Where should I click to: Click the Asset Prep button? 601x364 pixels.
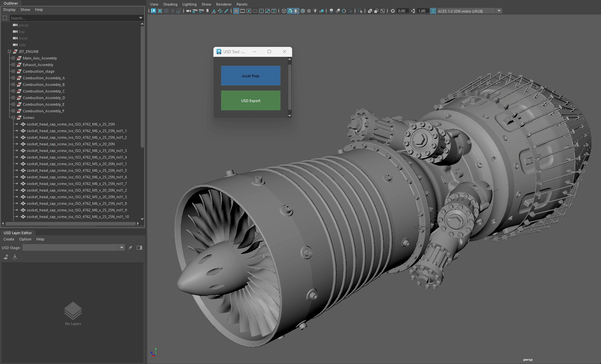coord(250,76)
